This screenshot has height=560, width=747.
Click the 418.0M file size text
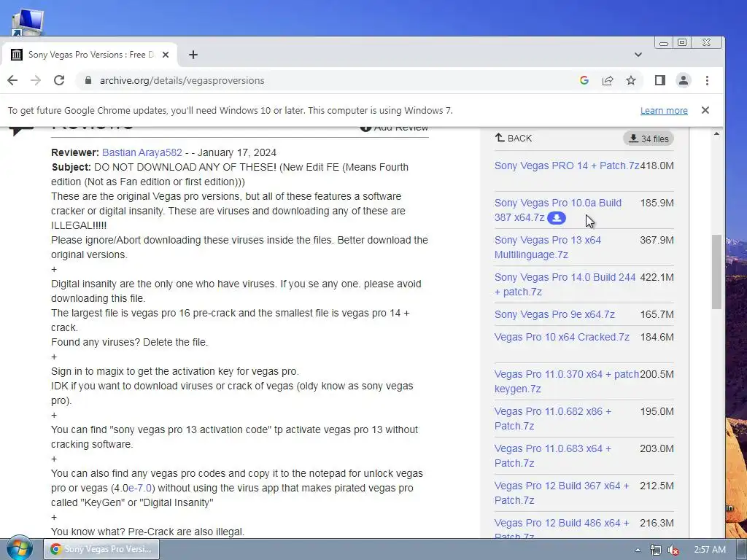(x=657, y=166)
